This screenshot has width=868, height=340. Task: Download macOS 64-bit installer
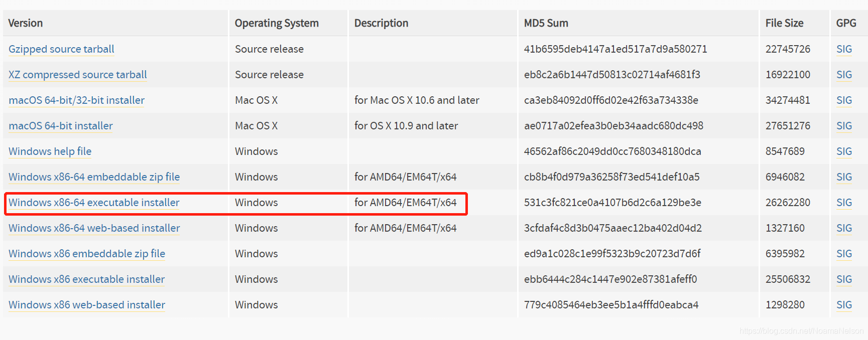(x=61, y=126)
